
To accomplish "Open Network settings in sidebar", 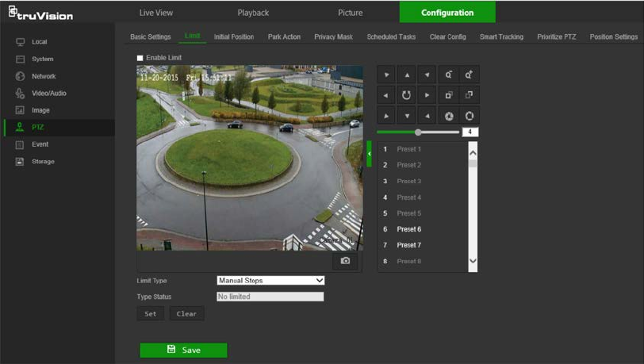I will click(x=44, y=76).
